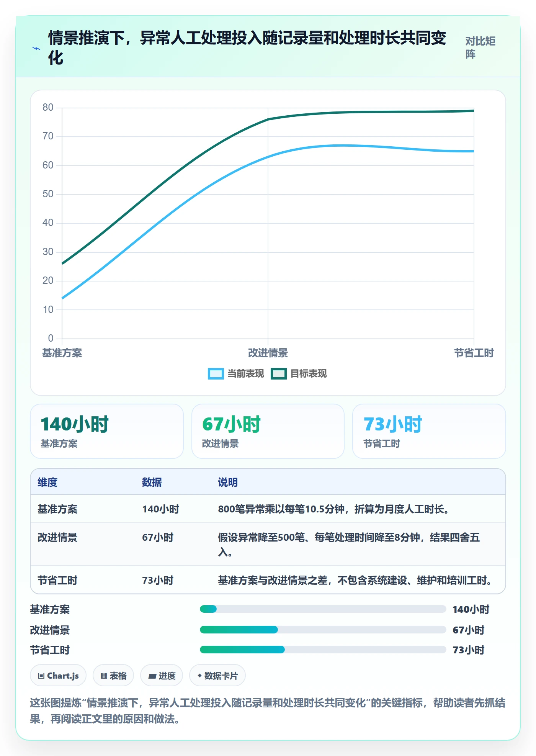Click the 目标表现 legend label
The width and height of the screenshot is (536, 756).
(309, 374)
